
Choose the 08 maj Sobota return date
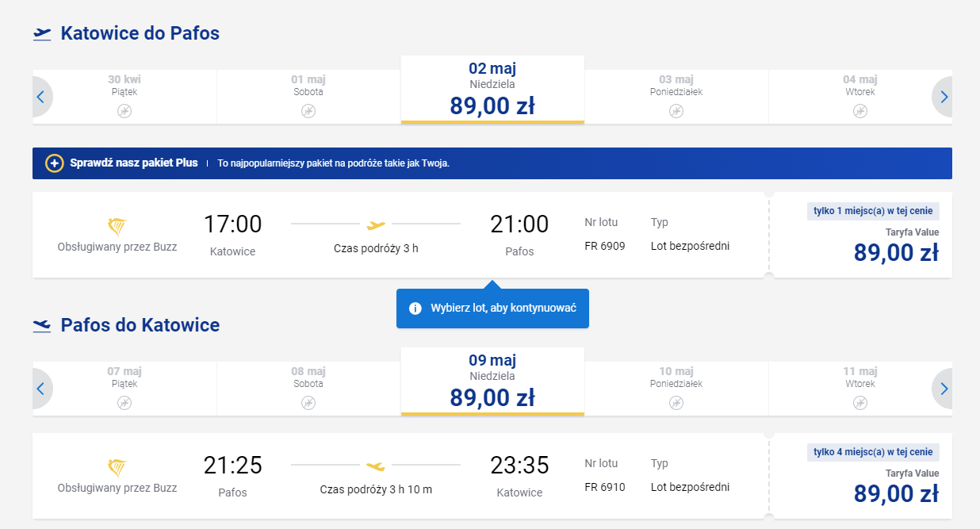[308, 388]
